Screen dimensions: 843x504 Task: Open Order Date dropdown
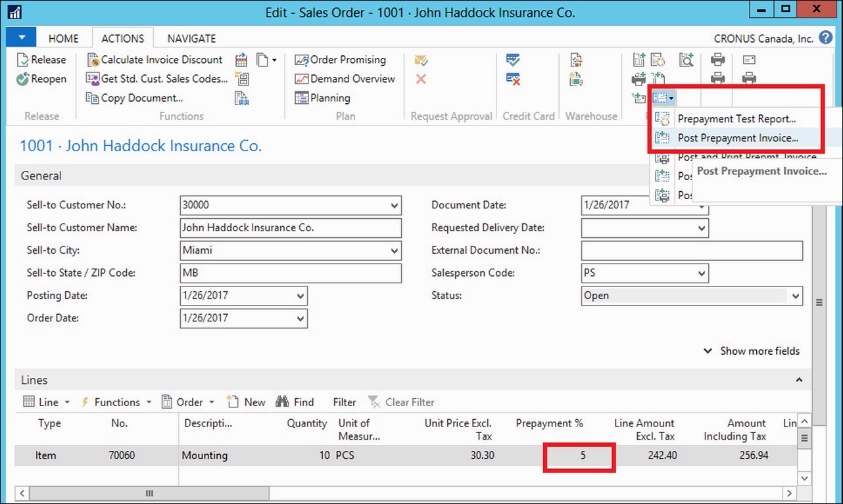[301, 318]
